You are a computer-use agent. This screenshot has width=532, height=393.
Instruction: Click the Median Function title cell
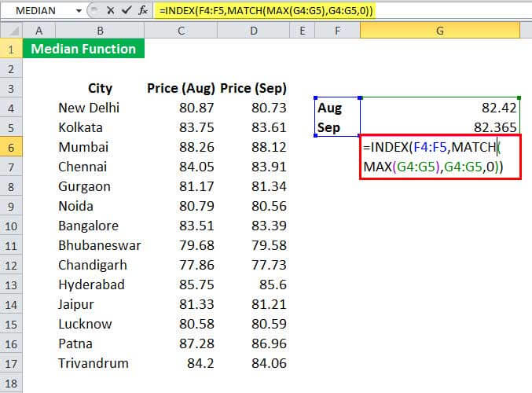(83, 49)
